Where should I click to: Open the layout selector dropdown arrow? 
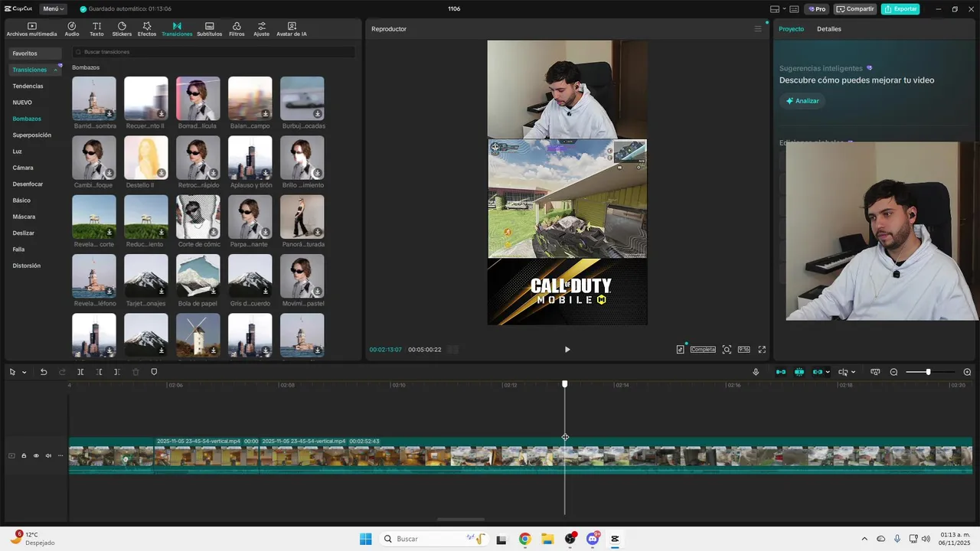[x=783, y=9]
